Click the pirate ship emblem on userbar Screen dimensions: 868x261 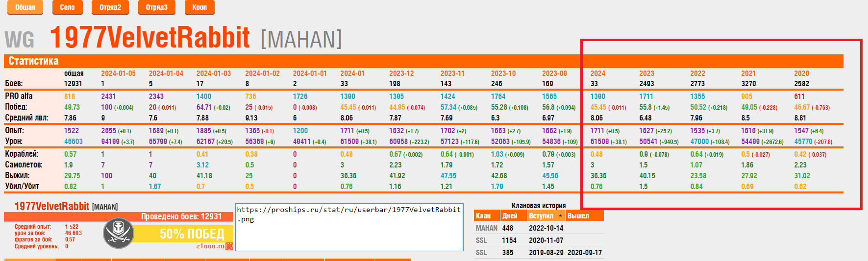[119, 233]
